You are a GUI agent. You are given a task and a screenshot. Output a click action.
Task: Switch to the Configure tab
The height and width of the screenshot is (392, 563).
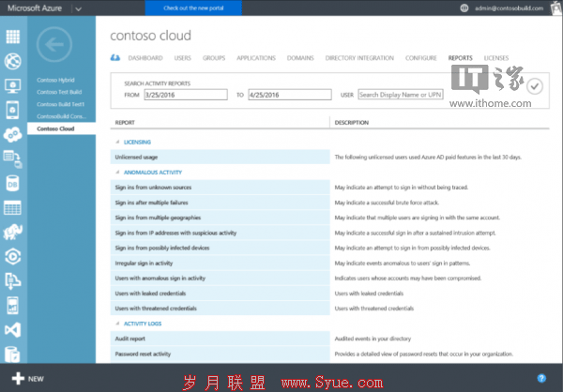(x=420, y=58)
